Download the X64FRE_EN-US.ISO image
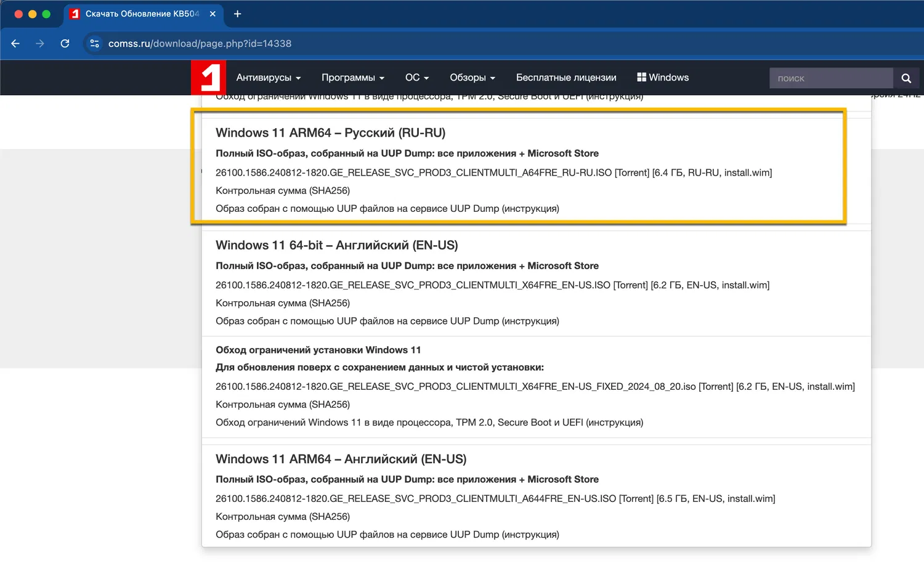924x574 pixels. point(413,285)
